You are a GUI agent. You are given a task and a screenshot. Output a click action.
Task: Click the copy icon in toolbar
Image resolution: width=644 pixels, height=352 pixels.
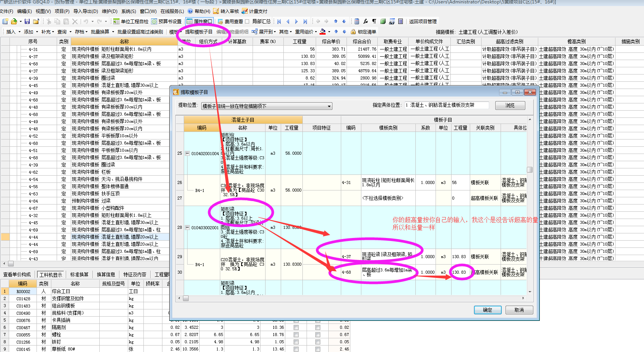click(57, 21)
